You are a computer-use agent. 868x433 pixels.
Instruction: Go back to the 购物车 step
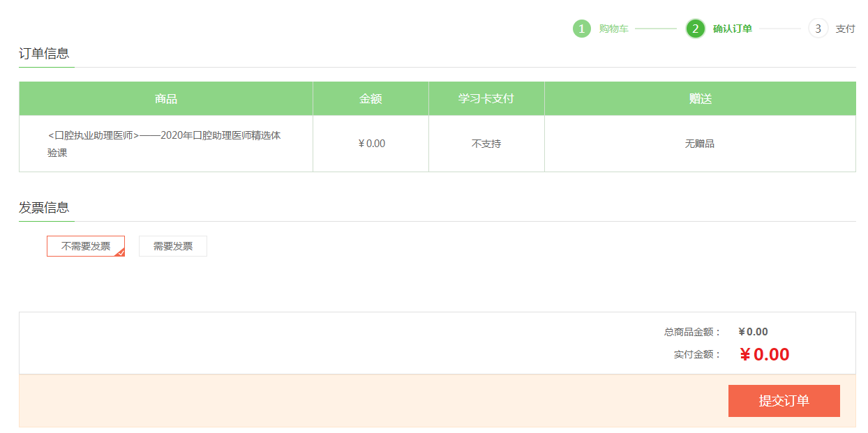[613, 29]
